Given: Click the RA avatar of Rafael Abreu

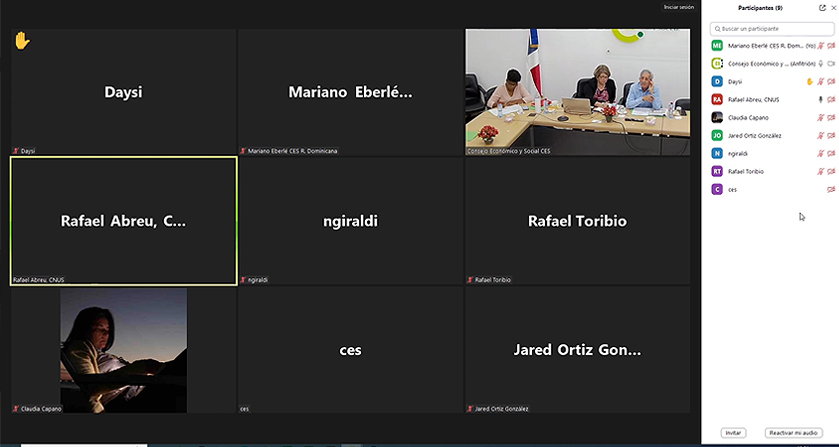Looking at the screenshot, I should [717, 100].
